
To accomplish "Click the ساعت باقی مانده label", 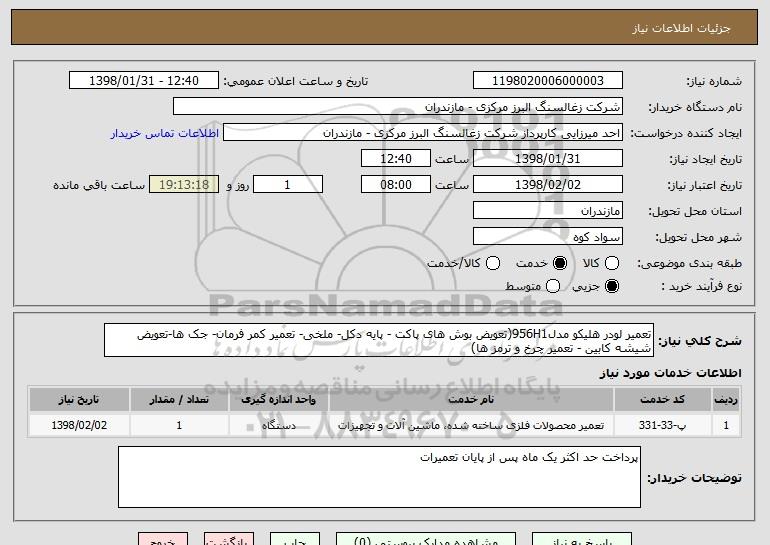I will click(x=99, y=185).
